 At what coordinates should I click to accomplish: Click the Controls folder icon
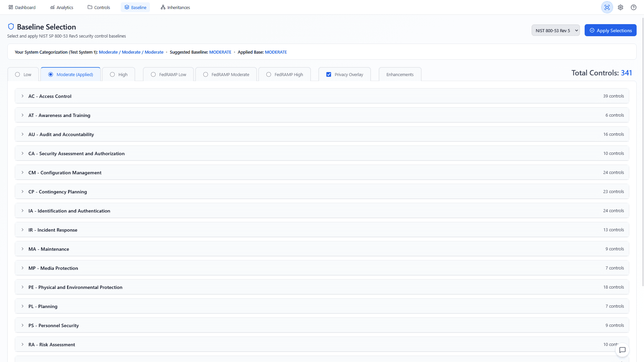click(x=90, y=7)
